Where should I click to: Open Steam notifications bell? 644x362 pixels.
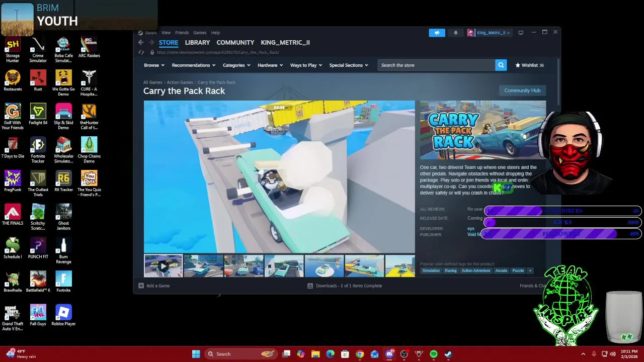click(x=456, y=33)
